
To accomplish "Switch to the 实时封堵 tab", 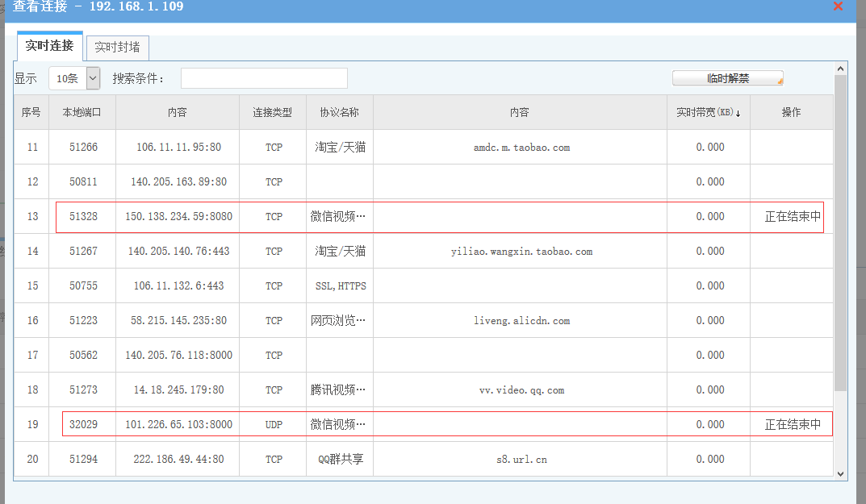I will (117, 47).
